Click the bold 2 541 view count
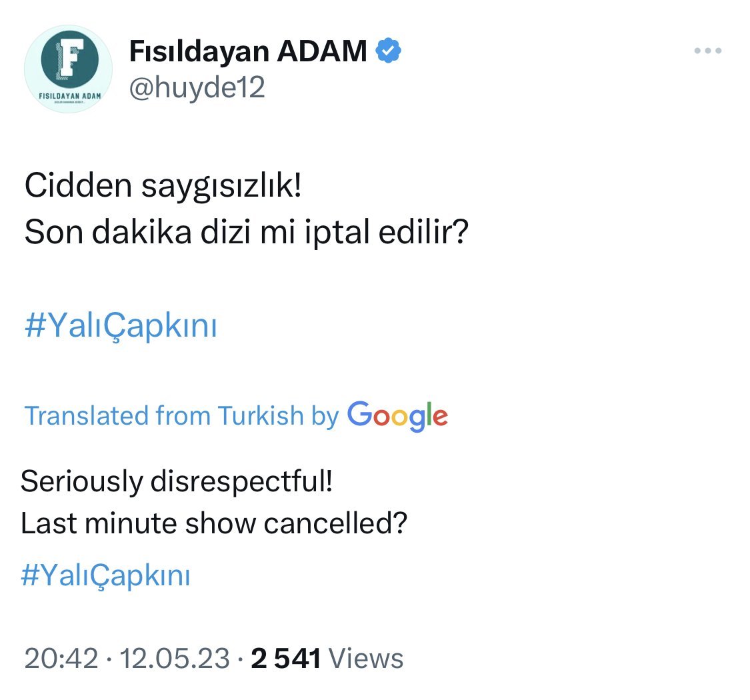 286,658
